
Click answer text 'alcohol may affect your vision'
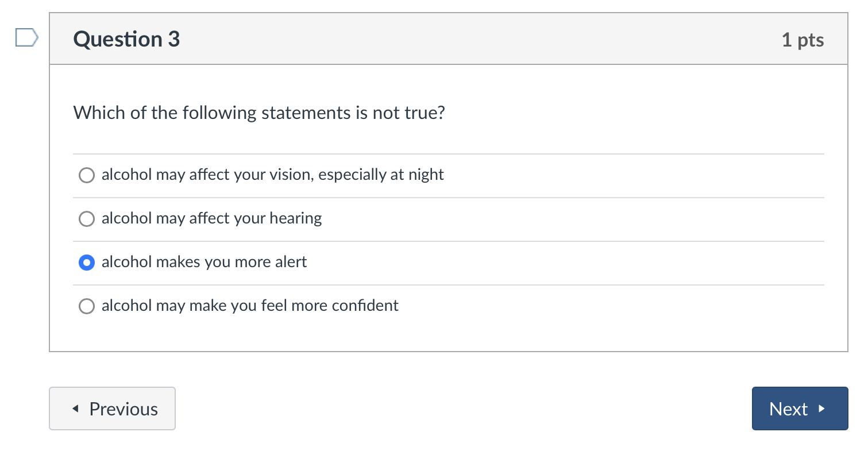pos(208,175)
